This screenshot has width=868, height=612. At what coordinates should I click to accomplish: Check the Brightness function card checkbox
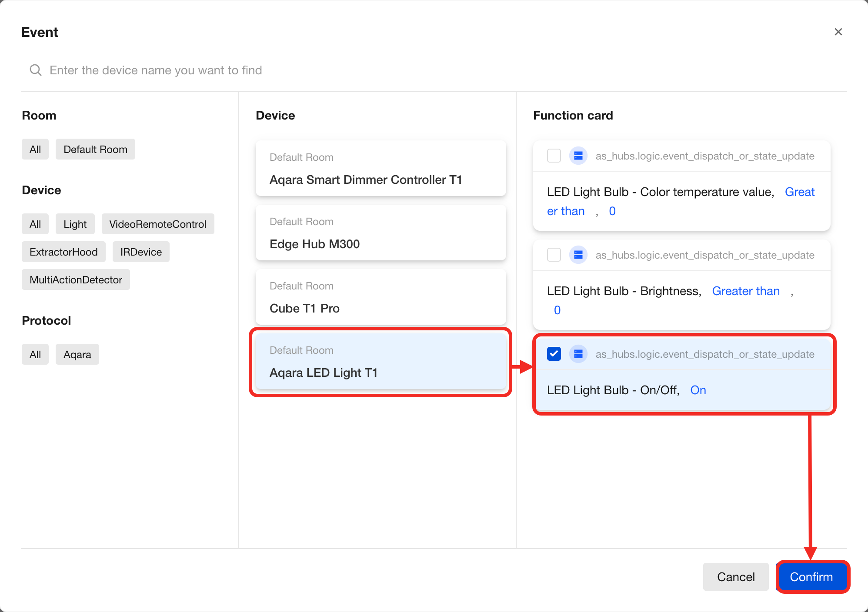[x=554, y=255]
